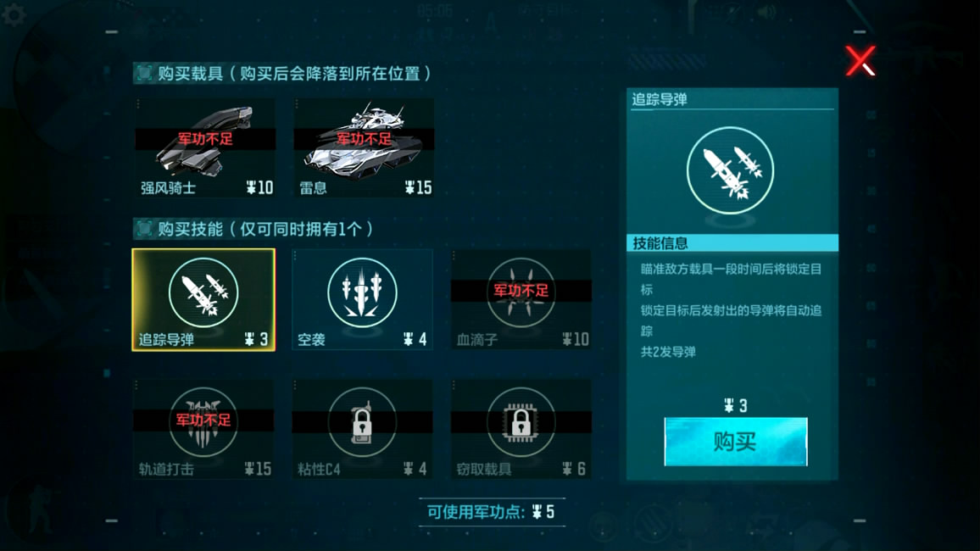
Task: Click the 购买 purchase button
Action: point(736,442)
